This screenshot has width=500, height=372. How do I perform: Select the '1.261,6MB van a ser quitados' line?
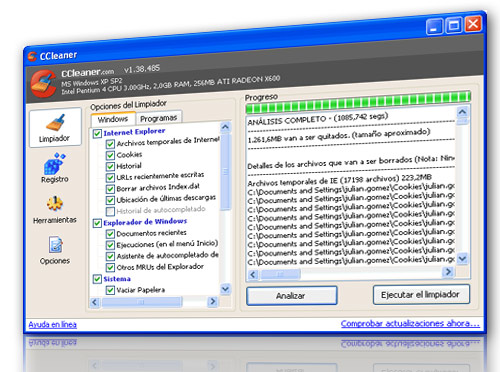pos(339,136)
